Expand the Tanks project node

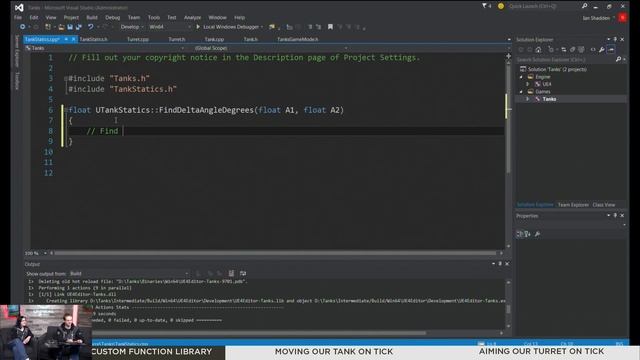click(528, 99)
